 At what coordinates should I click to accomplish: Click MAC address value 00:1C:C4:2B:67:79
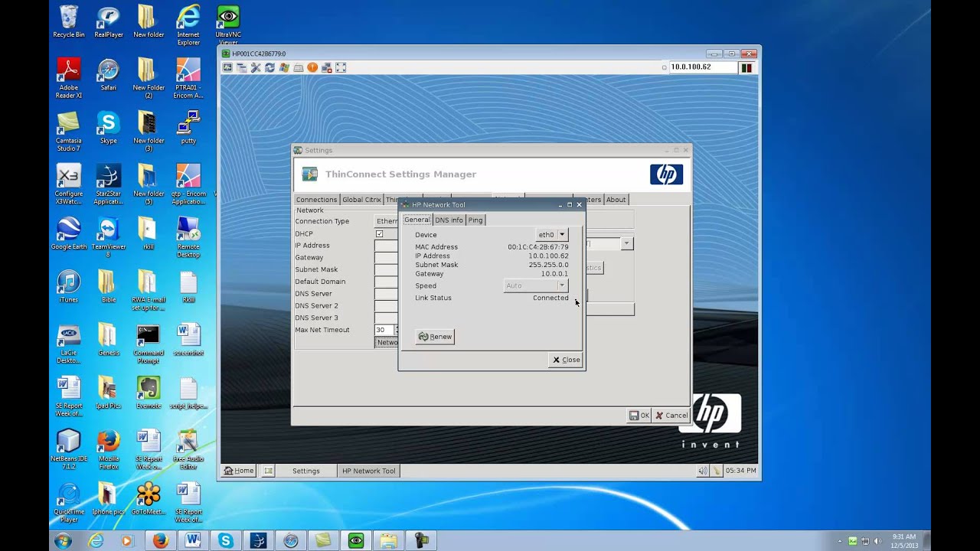537,247
